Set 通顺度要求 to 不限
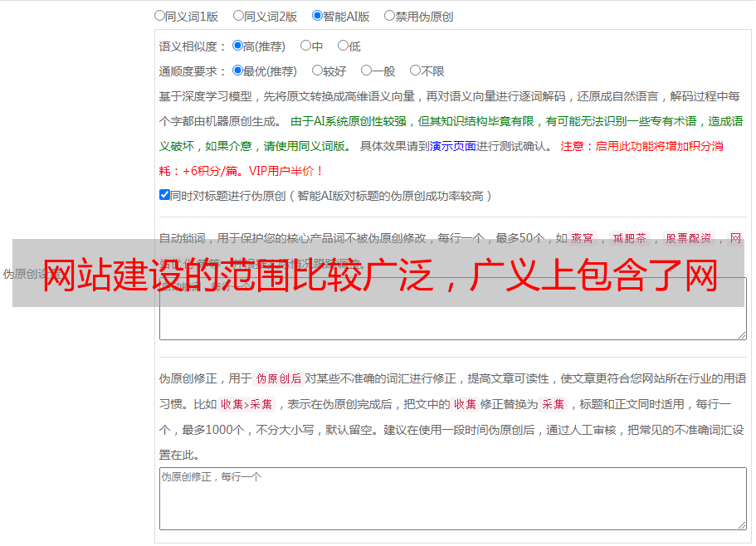Viewport: 756px width, 546px height. [x=415, y=71]
